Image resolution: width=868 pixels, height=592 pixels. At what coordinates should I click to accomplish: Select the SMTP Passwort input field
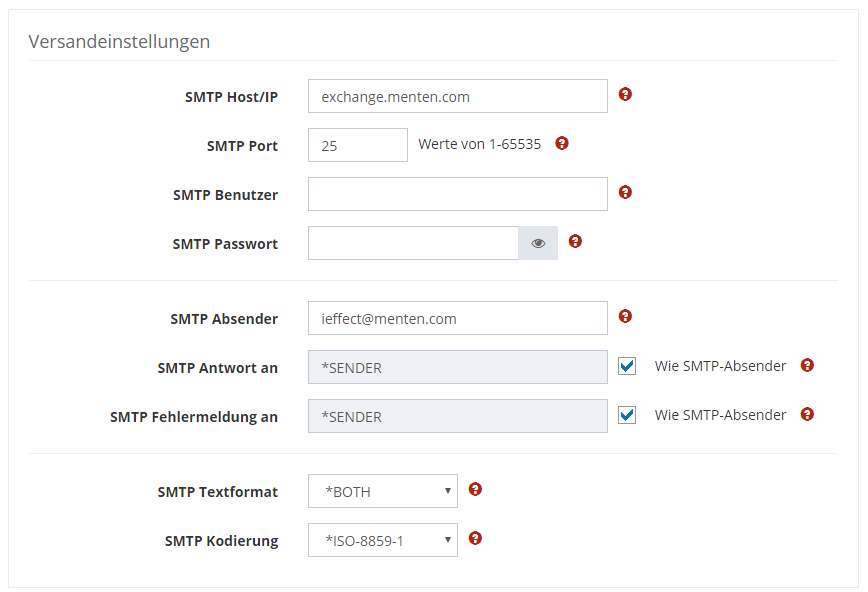[x=412, y=243]
